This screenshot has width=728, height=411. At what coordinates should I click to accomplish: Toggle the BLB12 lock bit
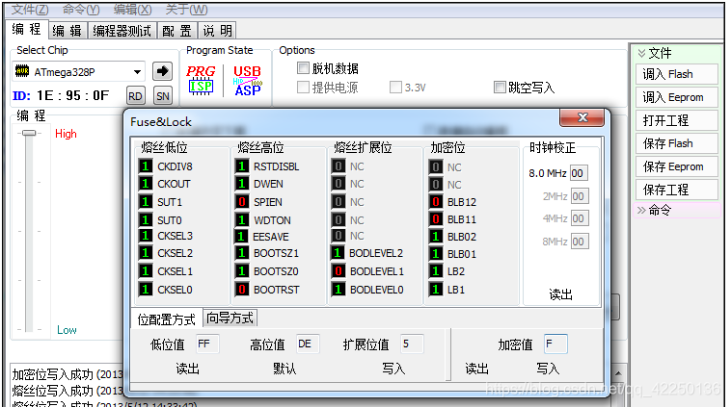pos(436,202)
